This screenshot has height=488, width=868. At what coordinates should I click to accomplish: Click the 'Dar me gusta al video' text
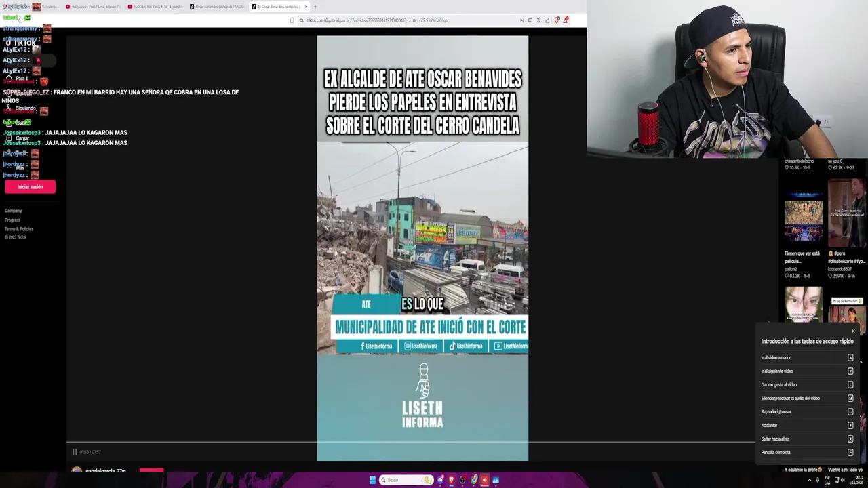coord(778,385)
